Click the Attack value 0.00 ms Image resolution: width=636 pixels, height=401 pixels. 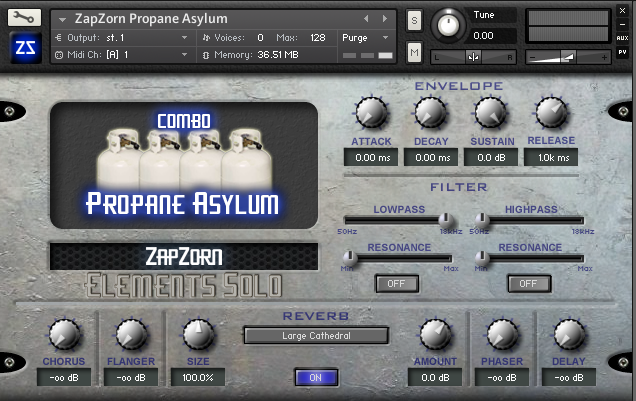point(371,157)
